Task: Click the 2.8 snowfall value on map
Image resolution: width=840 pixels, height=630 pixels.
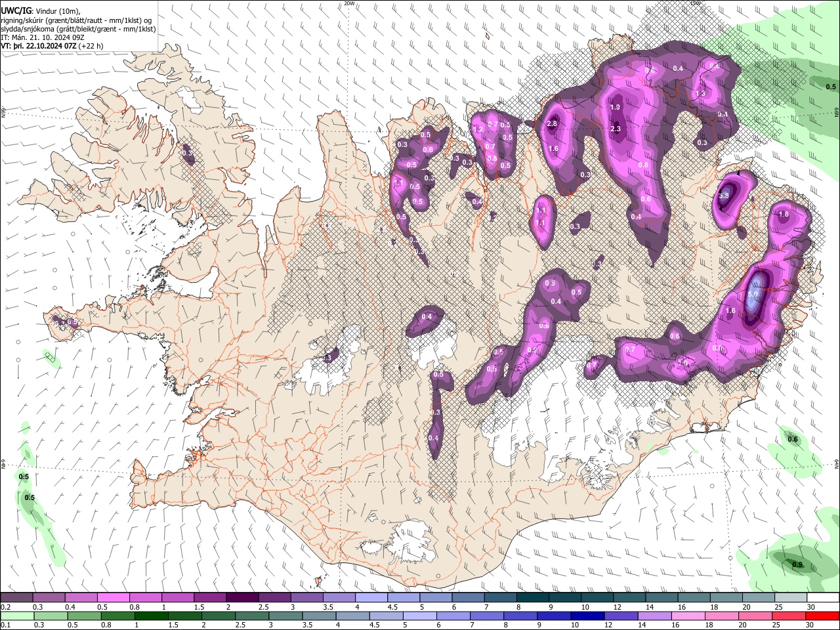Action: point(552,123)
